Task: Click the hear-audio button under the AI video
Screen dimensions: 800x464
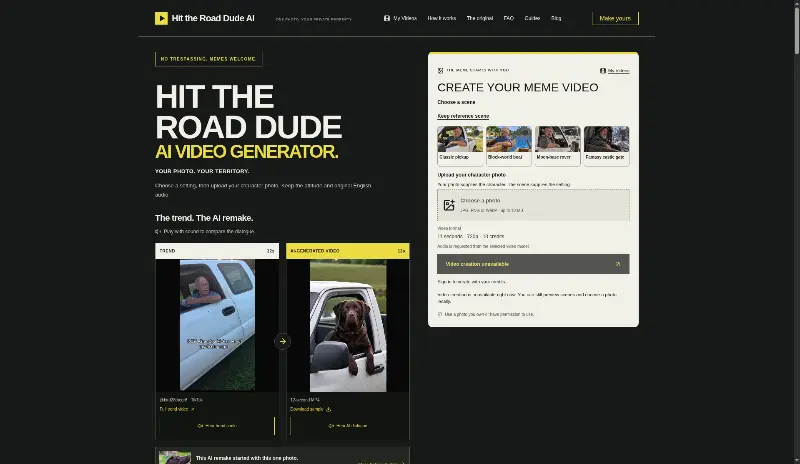Action: coord(348,426)
